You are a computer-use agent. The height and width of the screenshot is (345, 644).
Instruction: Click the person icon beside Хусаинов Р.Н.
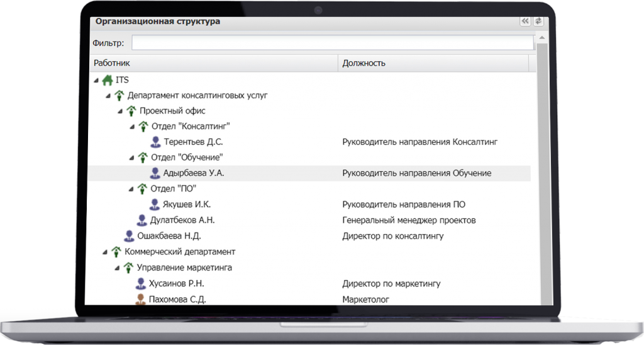[x=140, y=283]
